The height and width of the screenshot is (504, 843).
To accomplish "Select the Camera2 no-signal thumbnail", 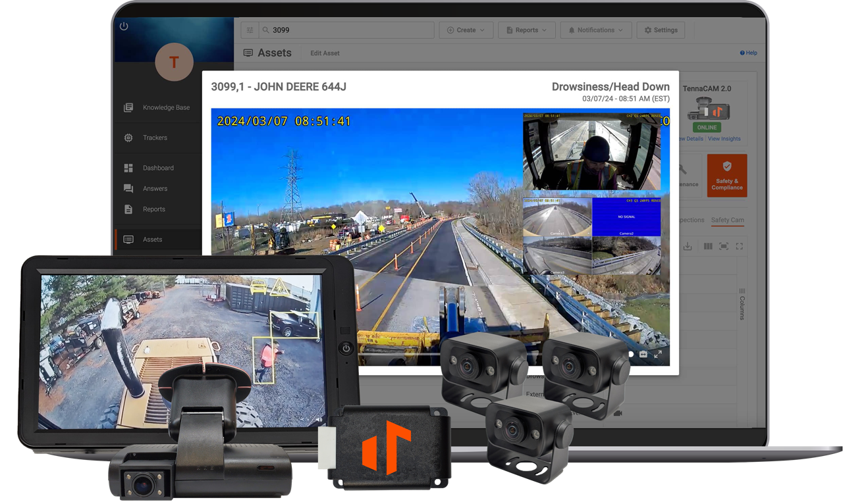I will pyautogui.click(x=626, y=216).
